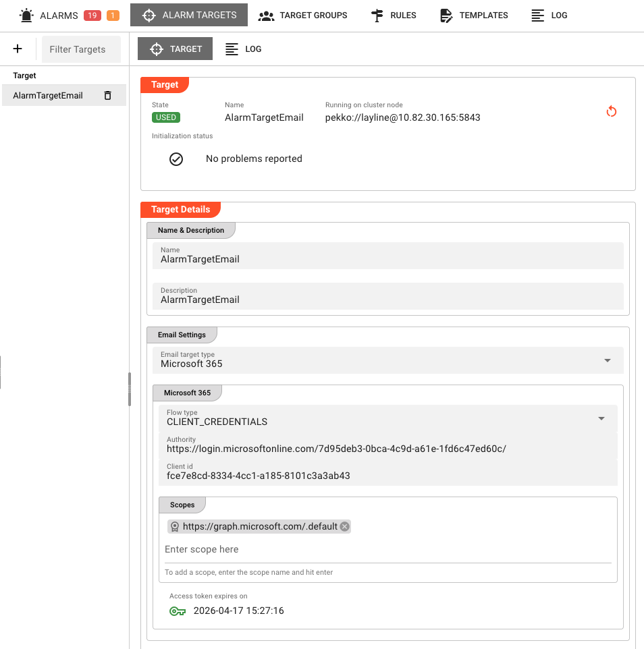Screen dimensions: 644x649
Task: Click the Target Details section header
Action: [180, 209]
